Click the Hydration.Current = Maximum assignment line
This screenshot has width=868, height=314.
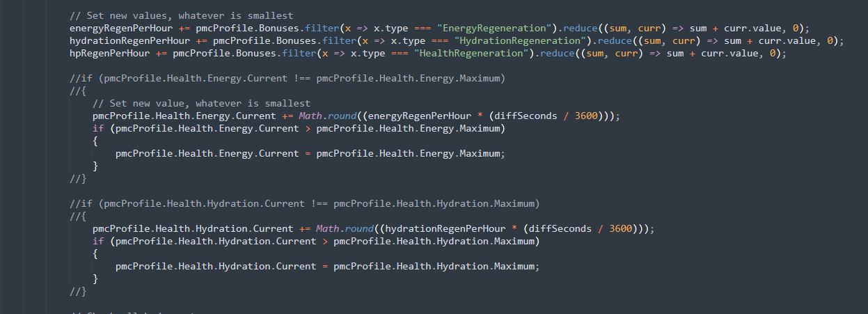coord(327,266)
